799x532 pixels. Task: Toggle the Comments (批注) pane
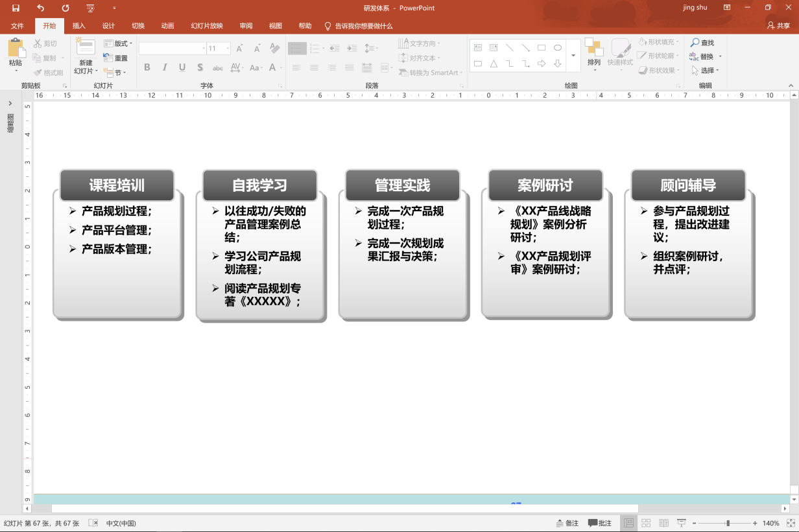[600, 523]
